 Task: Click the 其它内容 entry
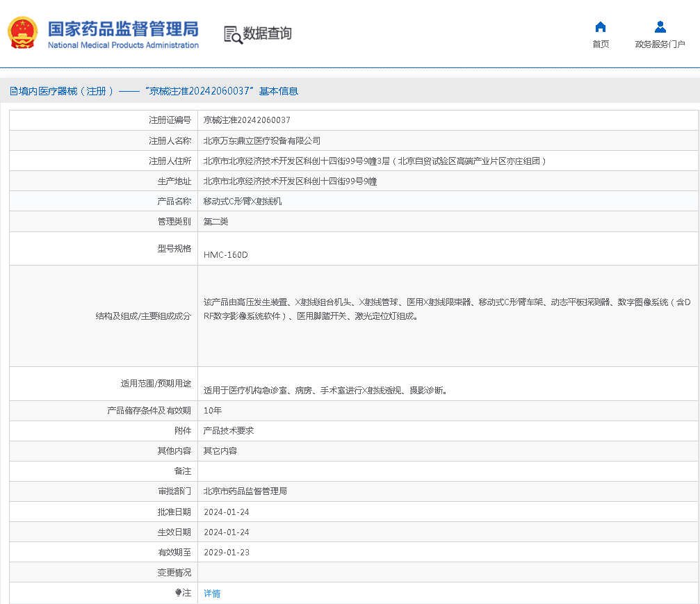pyautogui.click(x=220, y=451)
